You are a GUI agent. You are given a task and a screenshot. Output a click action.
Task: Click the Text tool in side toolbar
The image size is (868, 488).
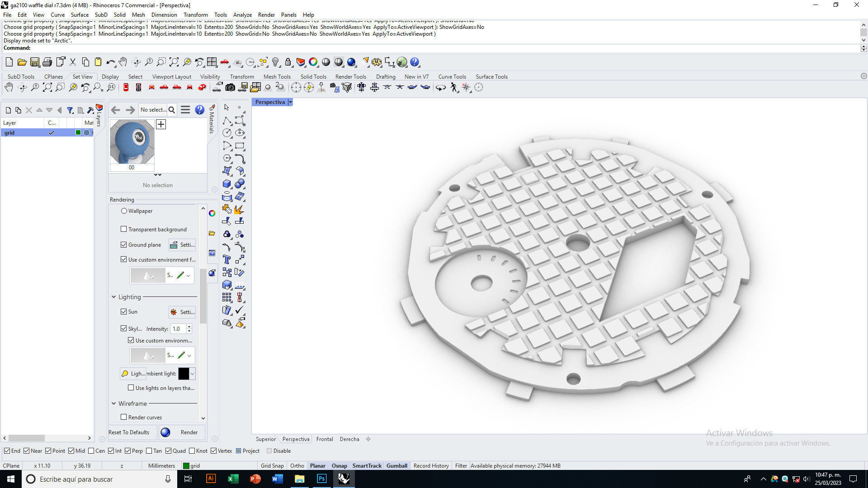pyautogui.click(x=227, y=259)
